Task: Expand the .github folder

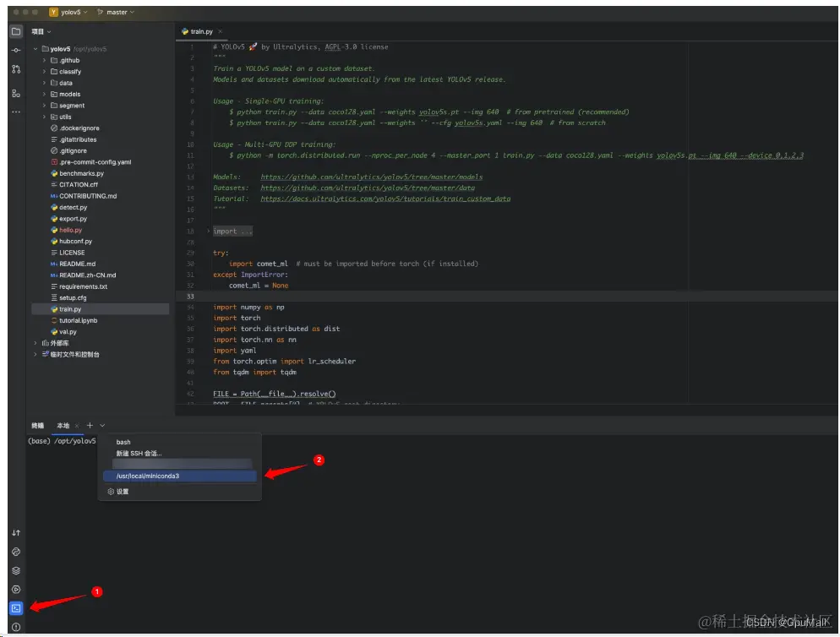Action: [45, 61]
